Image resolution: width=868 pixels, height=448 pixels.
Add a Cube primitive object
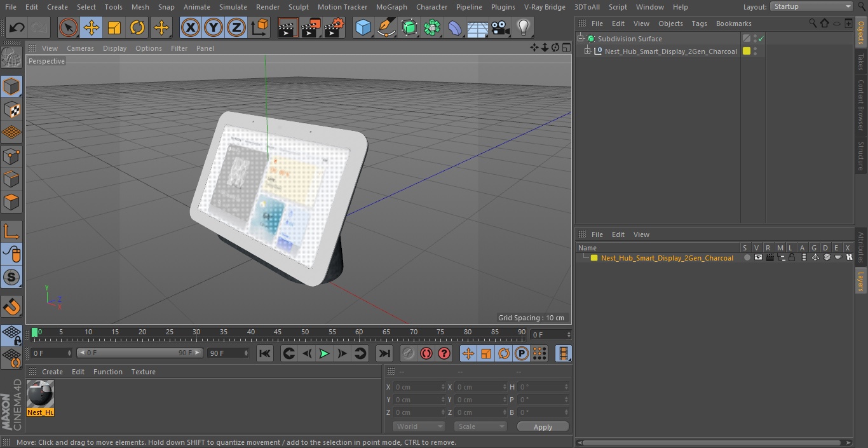point(363,27)
